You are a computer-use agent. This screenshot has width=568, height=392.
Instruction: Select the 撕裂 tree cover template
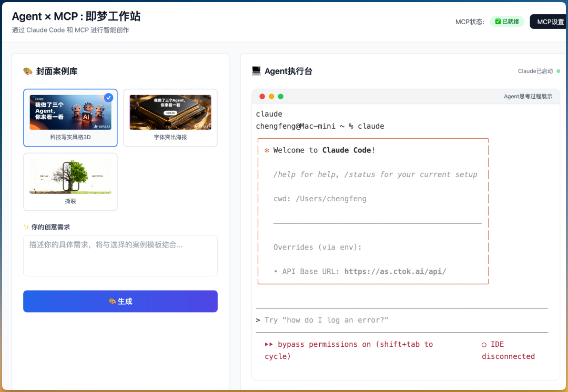pyautogui.click(x=70, y=182)
